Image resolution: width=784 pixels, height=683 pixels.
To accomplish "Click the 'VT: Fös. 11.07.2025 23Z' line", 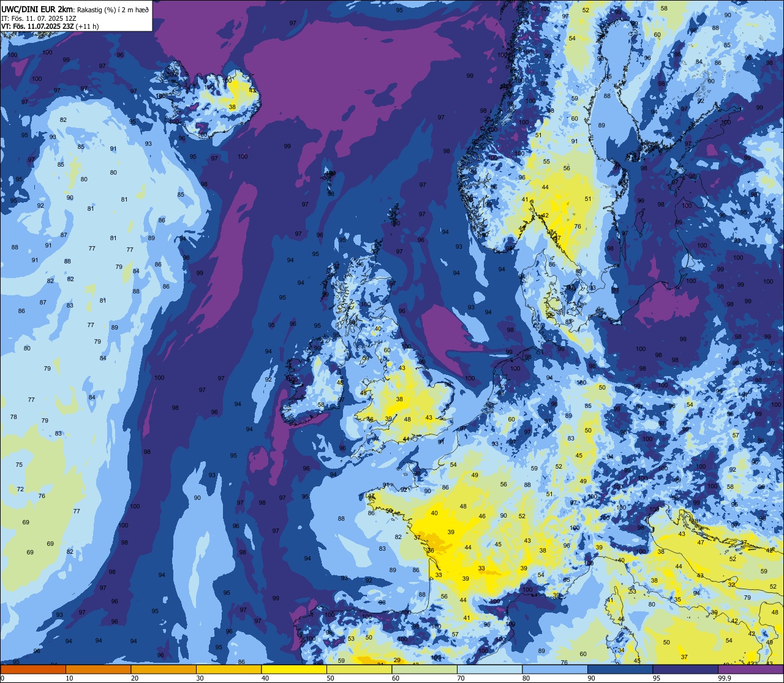I will point(37,26).
